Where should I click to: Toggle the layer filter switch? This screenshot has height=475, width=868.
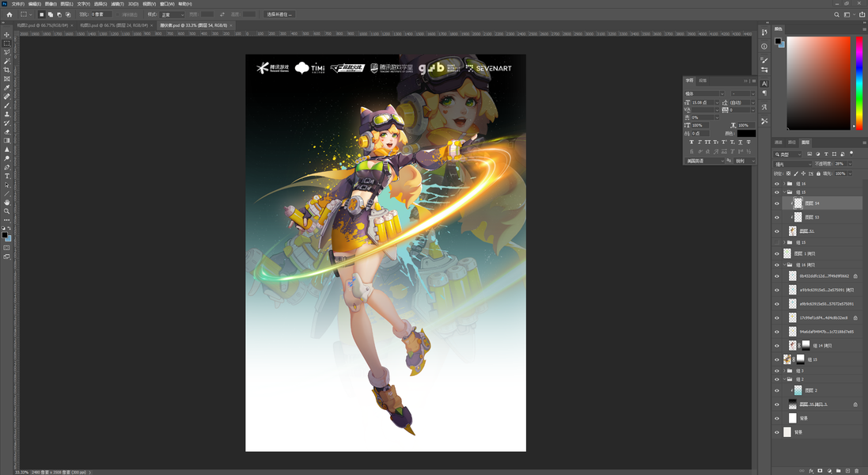[x=851, y=154]
